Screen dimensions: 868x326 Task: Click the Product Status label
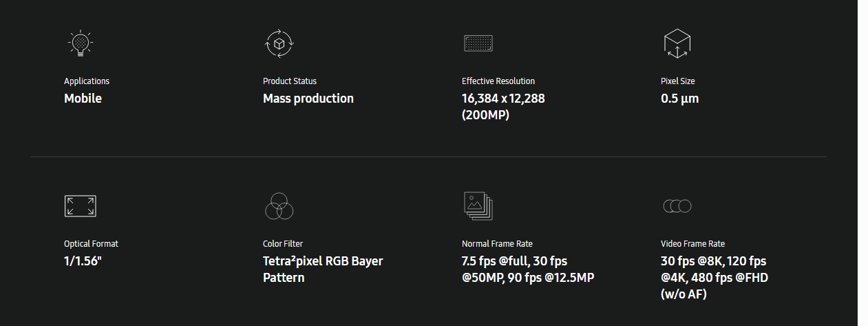(290, 81)
